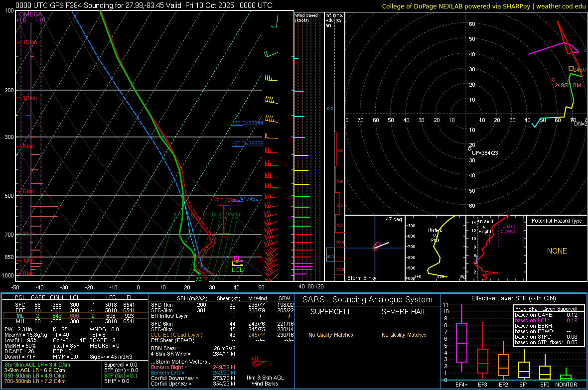This screenshot has height=390, width=588.
Task: Click the ConvT = 114F value
Action: coord(69,341)
